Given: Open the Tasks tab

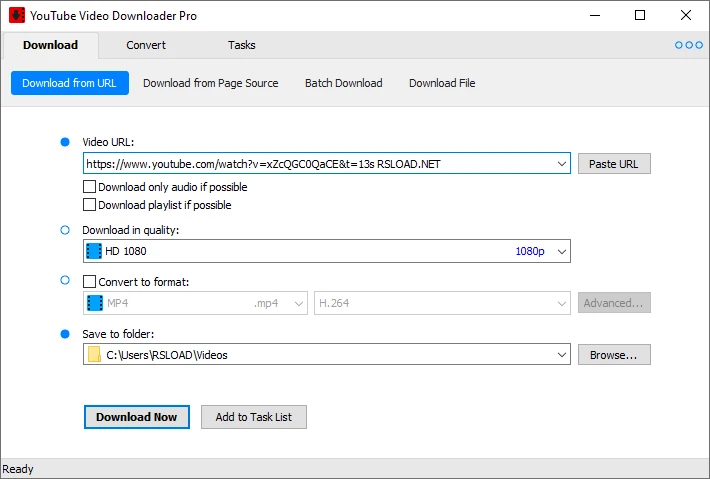Looking at the screenshot, I should click(241, 45).
